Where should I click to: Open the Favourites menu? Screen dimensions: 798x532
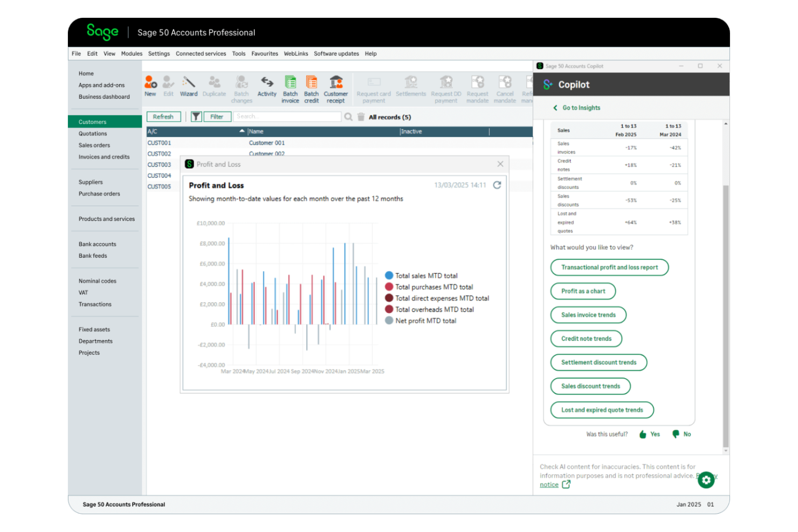click(x=265, y=54)
